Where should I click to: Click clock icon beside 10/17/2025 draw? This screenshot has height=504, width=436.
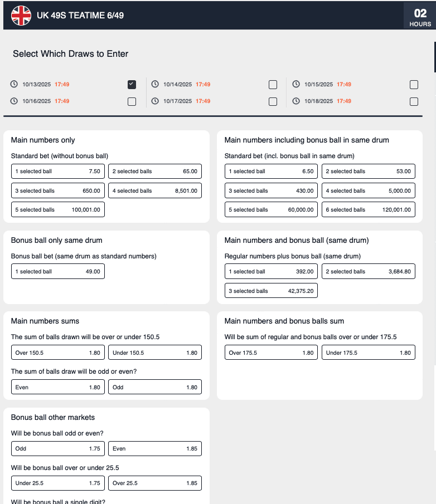tap(156, 101)
